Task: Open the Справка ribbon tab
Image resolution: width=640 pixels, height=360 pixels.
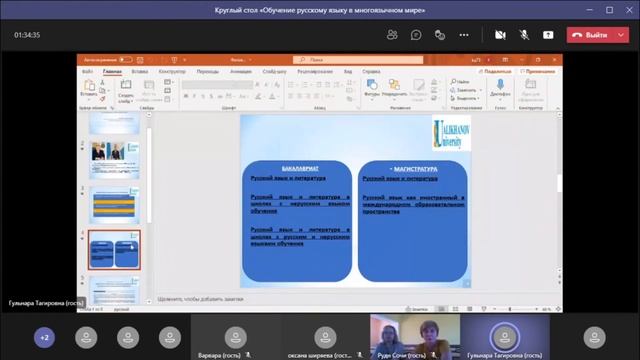Action: click(x=371, y=71)
